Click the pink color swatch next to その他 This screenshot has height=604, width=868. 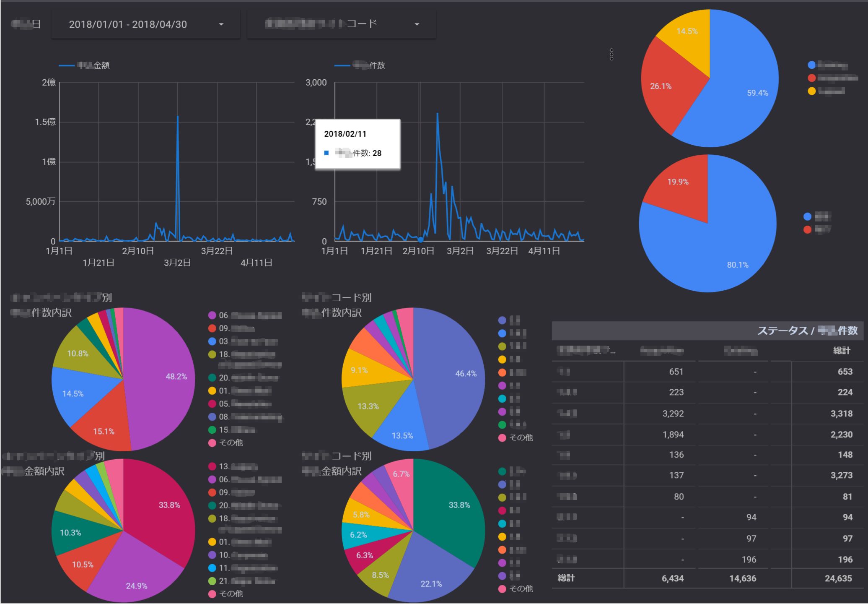pyautogui.click(x=212, y=443)
